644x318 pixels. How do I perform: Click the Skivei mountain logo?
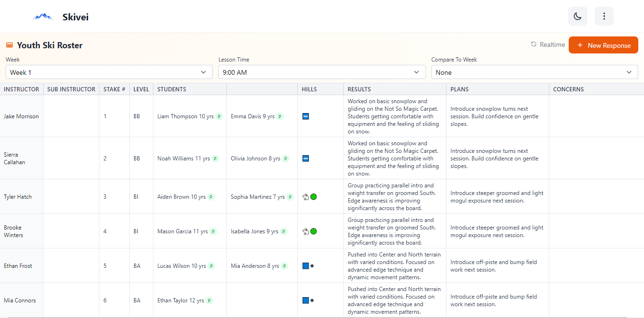43,17
